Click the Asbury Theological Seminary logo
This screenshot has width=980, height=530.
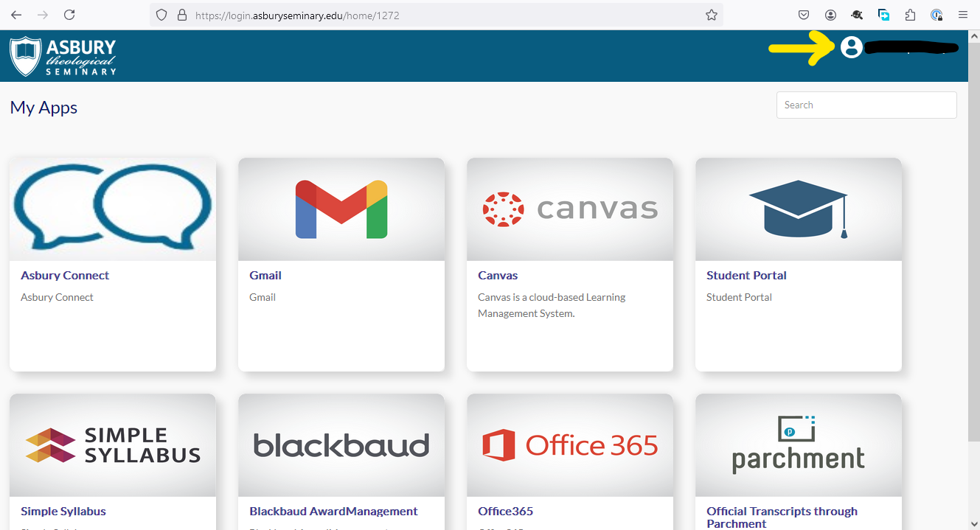tap(63, 56)
